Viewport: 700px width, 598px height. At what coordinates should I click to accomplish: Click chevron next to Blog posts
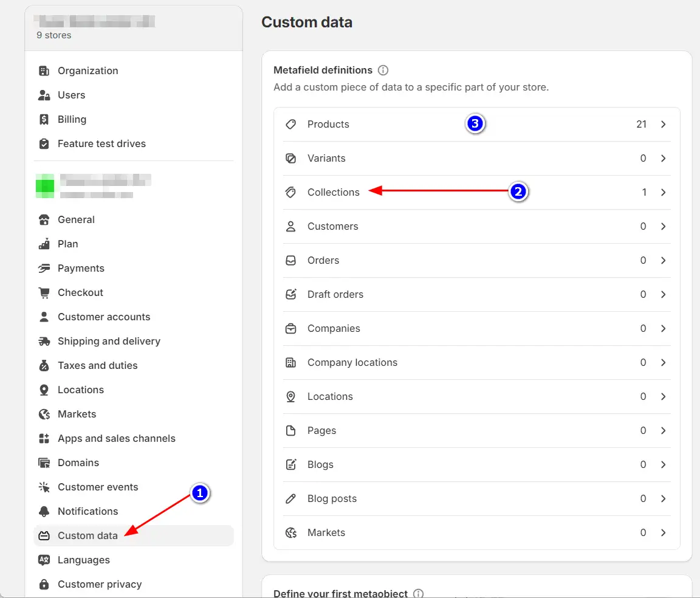664,498
